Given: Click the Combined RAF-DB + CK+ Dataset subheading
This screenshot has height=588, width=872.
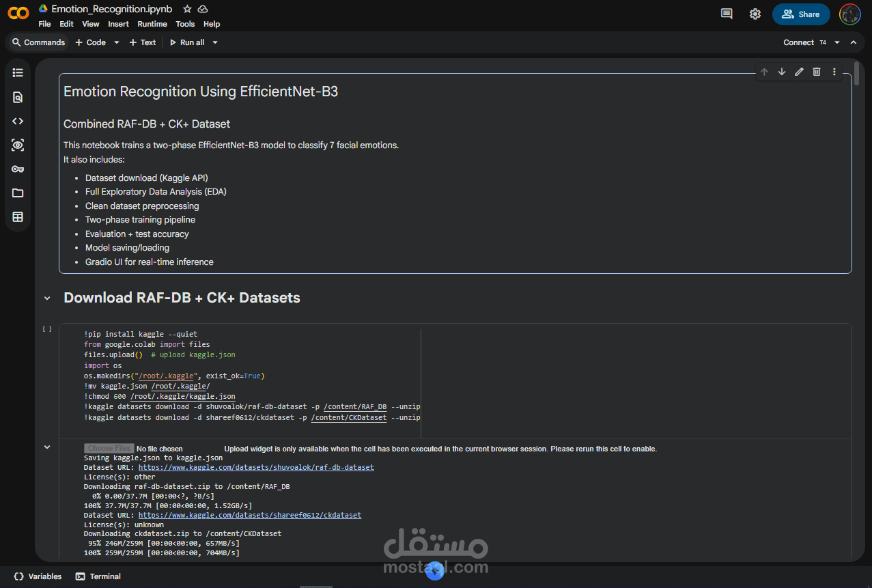Looking at the screenshot, I should [147, 124].
